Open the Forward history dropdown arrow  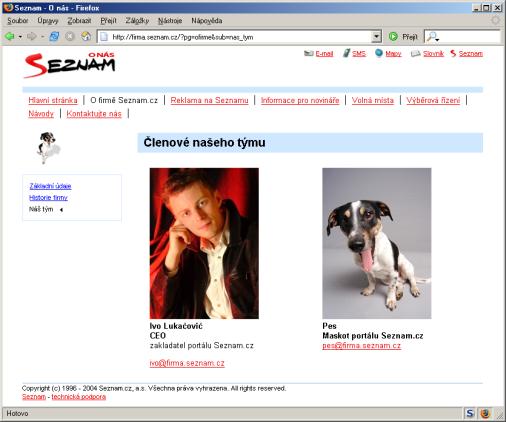click(x=43, y=36)
